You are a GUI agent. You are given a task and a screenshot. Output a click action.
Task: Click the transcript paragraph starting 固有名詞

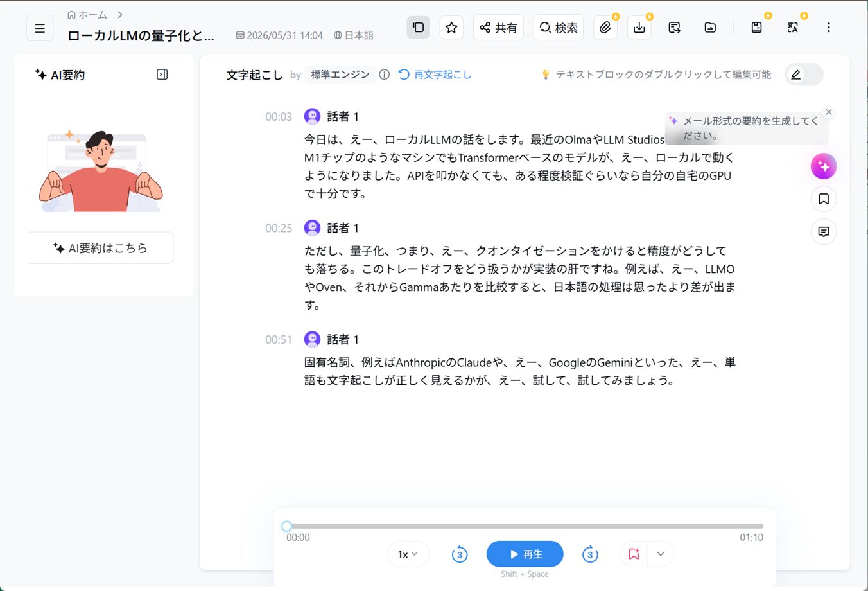pyautogui.click(x=519, y=371)
